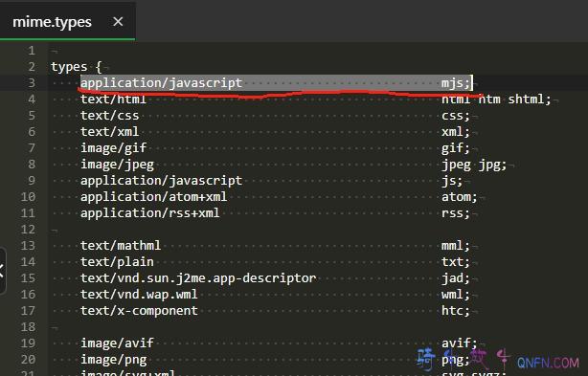Click 'text/x-component' MIME type
The height and width of the screenshot is (376, 588).
coord(139,311)
